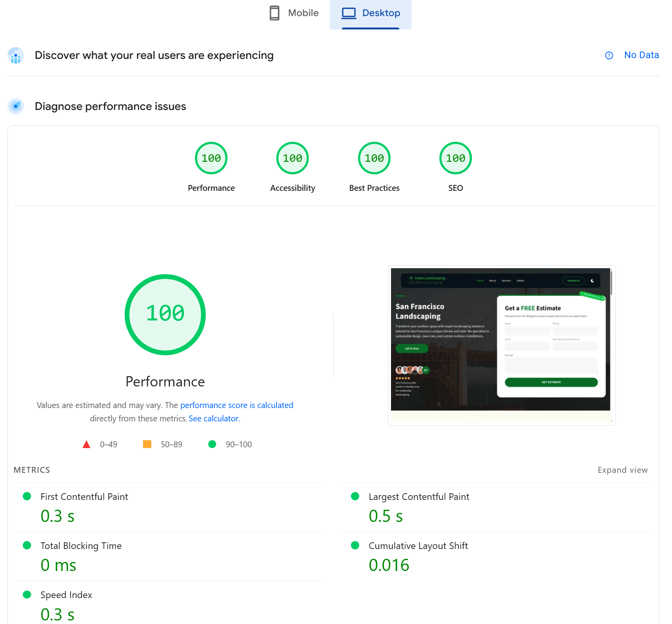672x624 pixels.
Task: Toggle the Cumulative Layout Shift status dot
Action: 355,545
